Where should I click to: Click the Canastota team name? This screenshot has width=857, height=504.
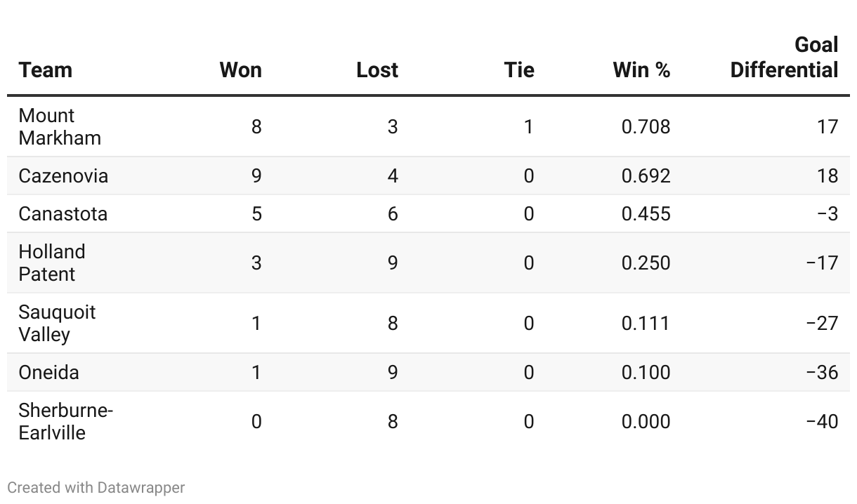63,213
